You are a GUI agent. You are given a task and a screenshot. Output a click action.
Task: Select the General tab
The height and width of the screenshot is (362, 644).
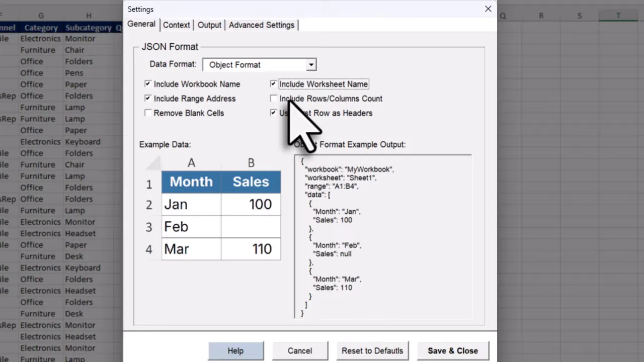[141, 24]
